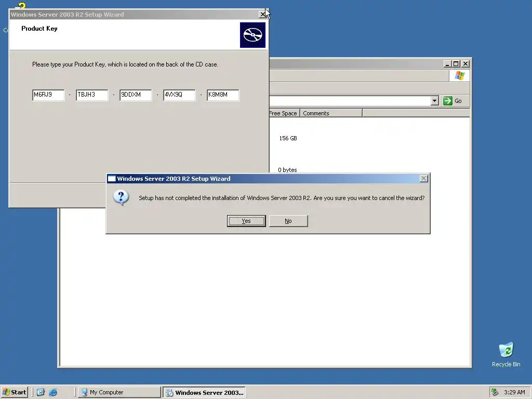Image resolution: width=532 pixels, height=399 pixels.
Task: Confirm cancel by clicking Yes
Action: pos(246,221)
